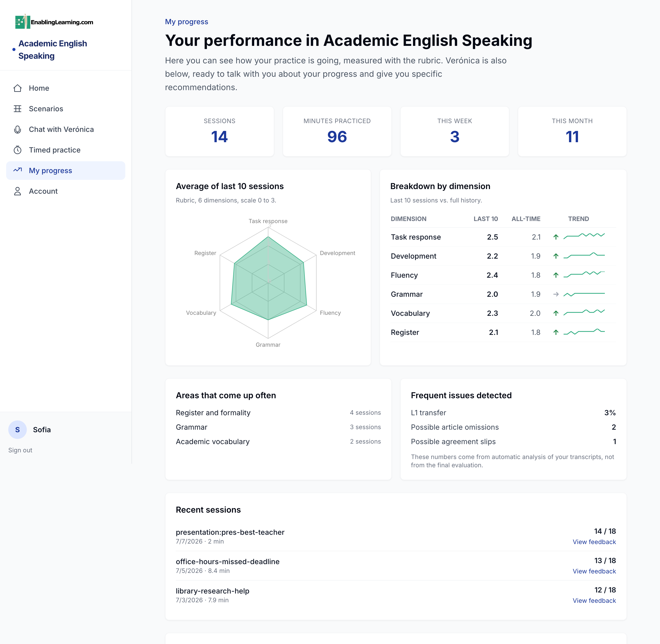This screenshot has width=660, height=644.
Task: View feedback for office-hours-missed-deadline session
Action: click(594, 571)
